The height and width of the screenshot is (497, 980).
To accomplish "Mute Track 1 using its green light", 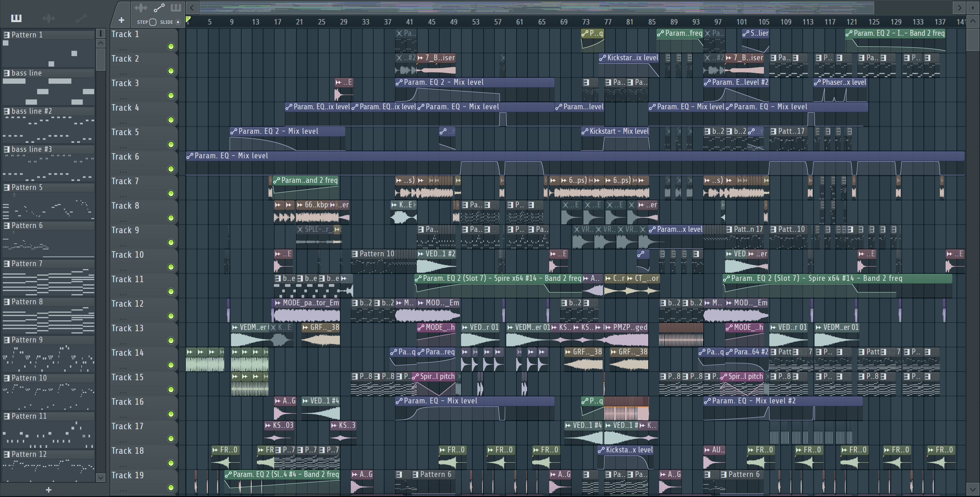I will [171, 46].
